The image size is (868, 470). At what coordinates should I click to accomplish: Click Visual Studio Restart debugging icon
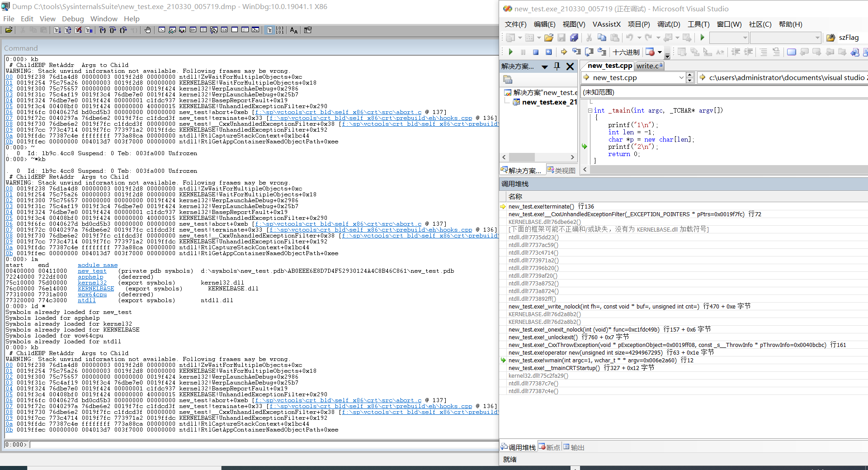pyautogui.click(x=548, y=52)
